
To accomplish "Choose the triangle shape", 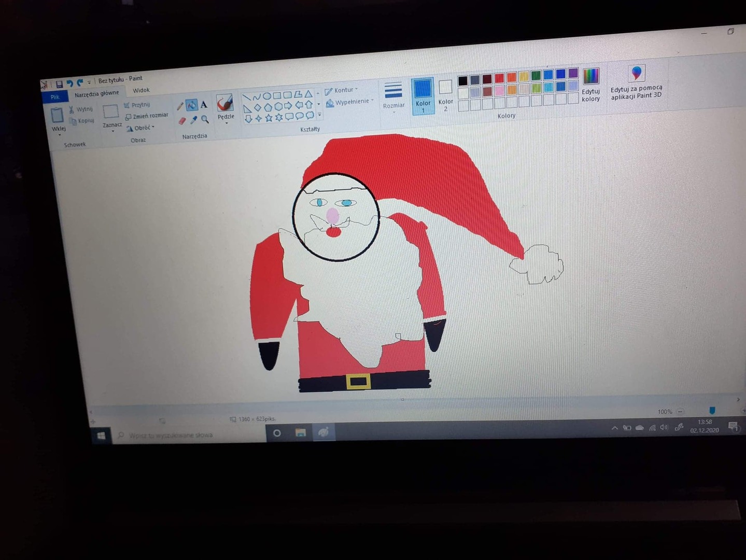I will (x=308, y=94).
